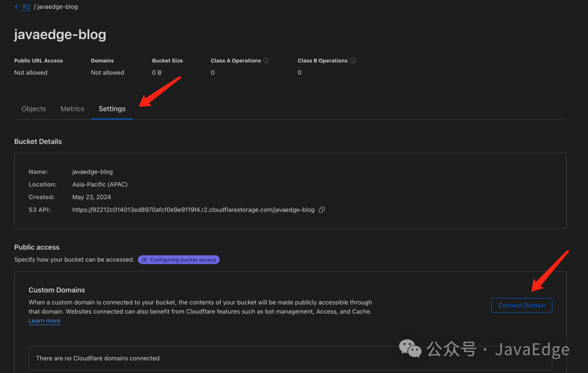Viewport: 588px width, 373px height.
Task: Select the Settings tab
Action: pyautogui.click(x=112, y=109)
